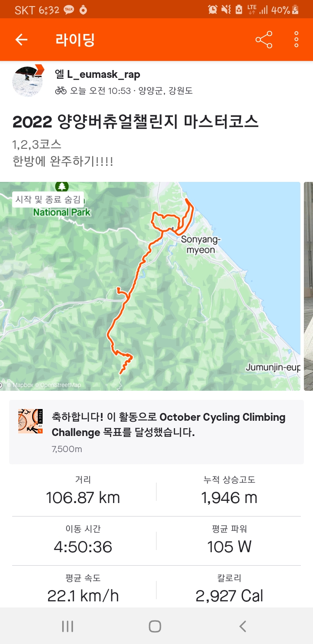Tap the 시작 및 종료 숨김 map label
313x644 pixels.
[48, 199]
